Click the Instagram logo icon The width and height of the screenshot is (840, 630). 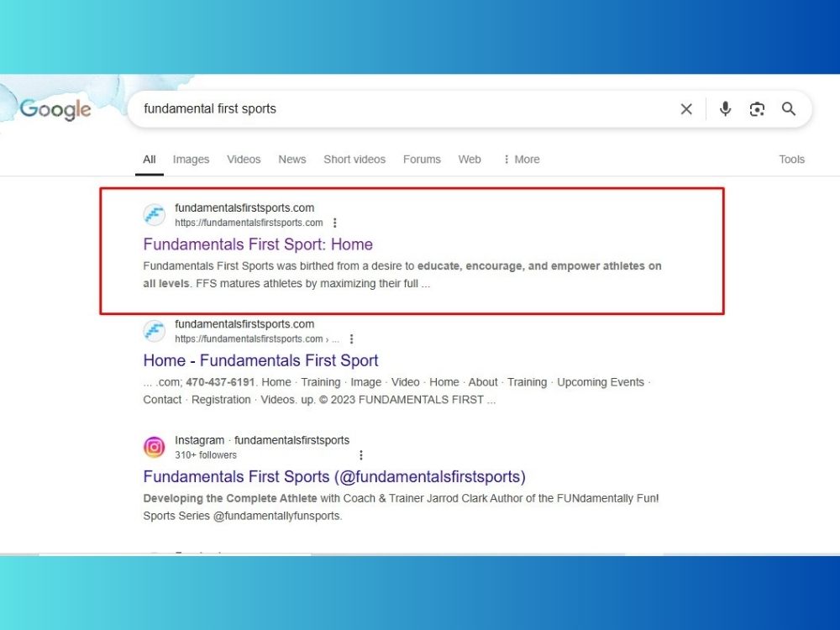click(x=155, y=447)
